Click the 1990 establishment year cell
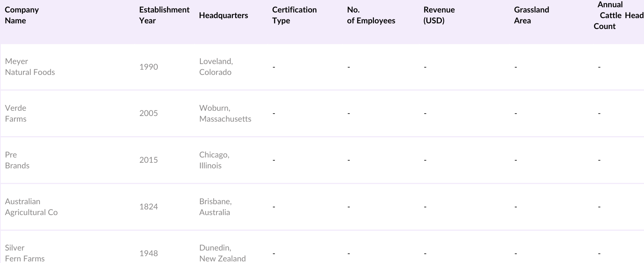The image size is (644, 263). 149,67
